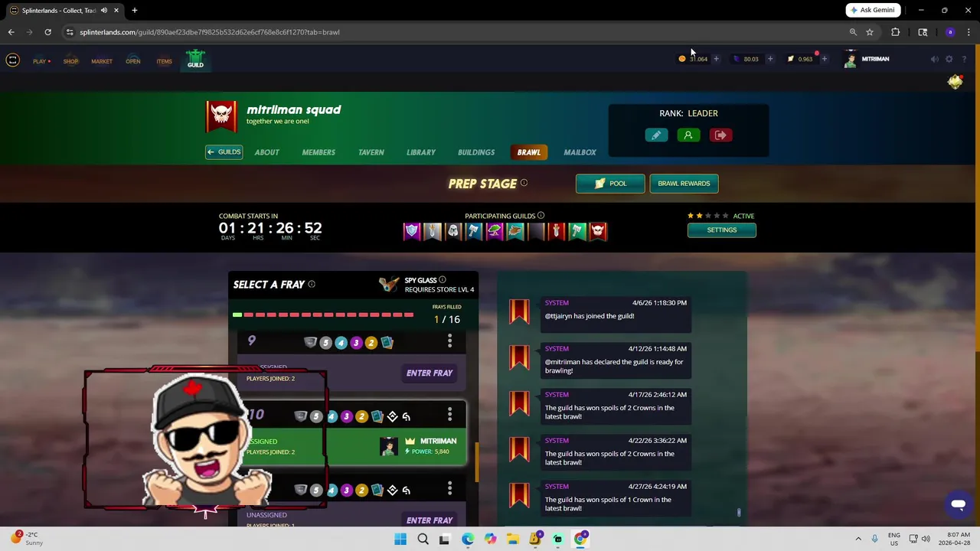The width and height of the screenshot is (980, 551).
Task: Click the frays filled progress bar
Action: click(323, 315)
